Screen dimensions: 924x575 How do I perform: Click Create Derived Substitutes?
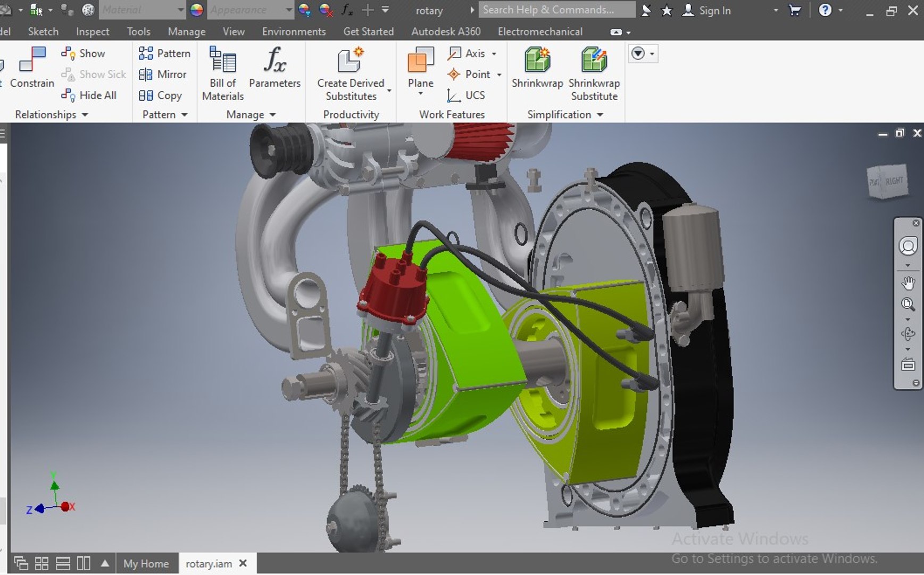[351, 73]
